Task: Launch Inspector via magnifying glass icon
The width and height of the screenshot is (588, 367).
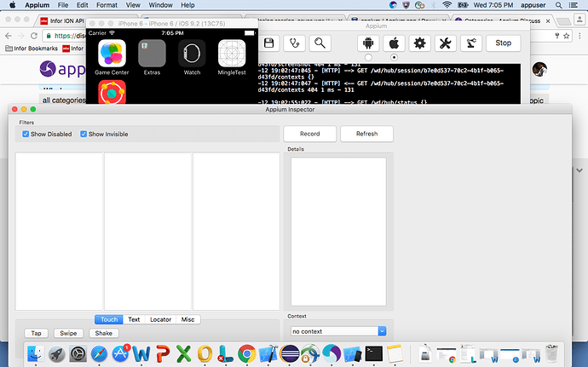Action: pos(320,43)
